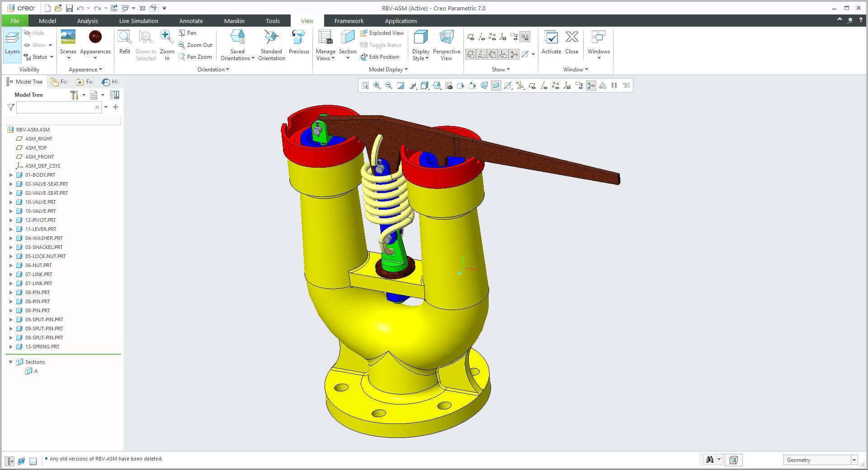Click the binoculars search icon in status bar
The width and height of the screenshot is (868, 470).
(x=710, y=460)
